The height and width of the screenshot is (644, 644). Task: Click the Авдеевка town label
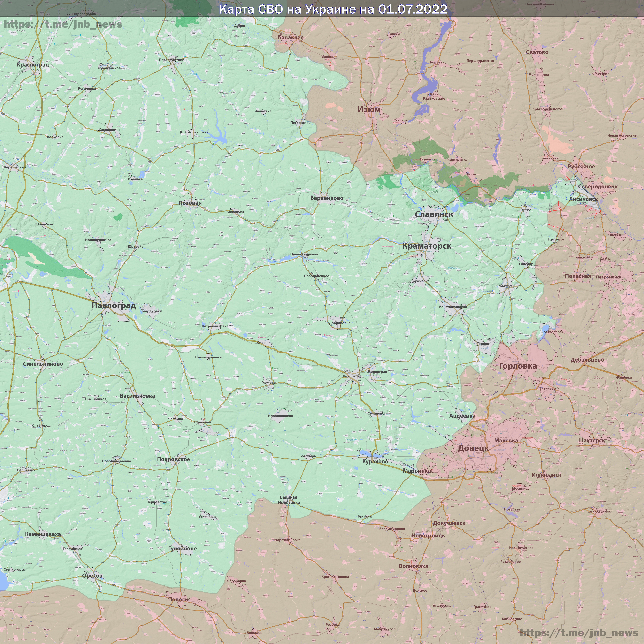click(x=462, y=416)
